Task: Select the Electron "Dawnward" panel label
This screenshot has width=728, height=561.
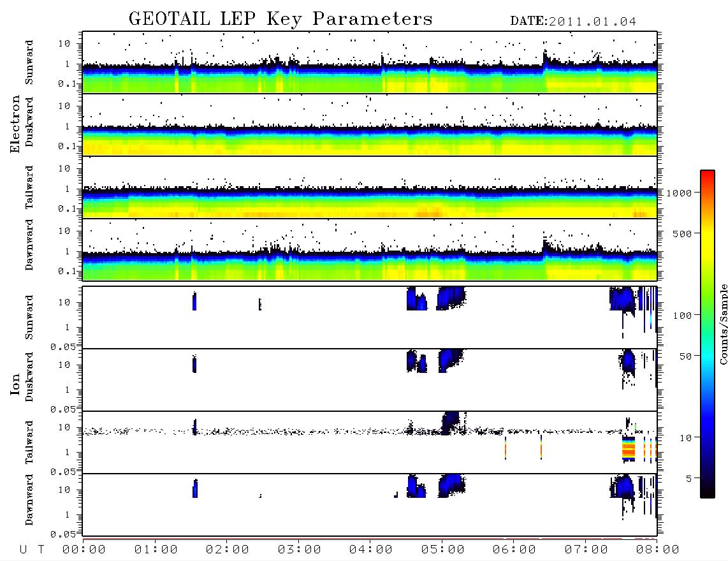Action: tap(29, 245)
